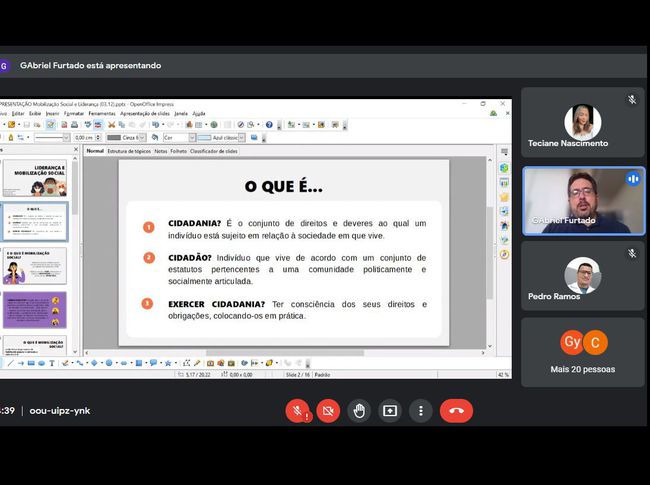Open the Ferramentas menu
The height and width of the screenshot is (485, 650).
pos(102,113)
